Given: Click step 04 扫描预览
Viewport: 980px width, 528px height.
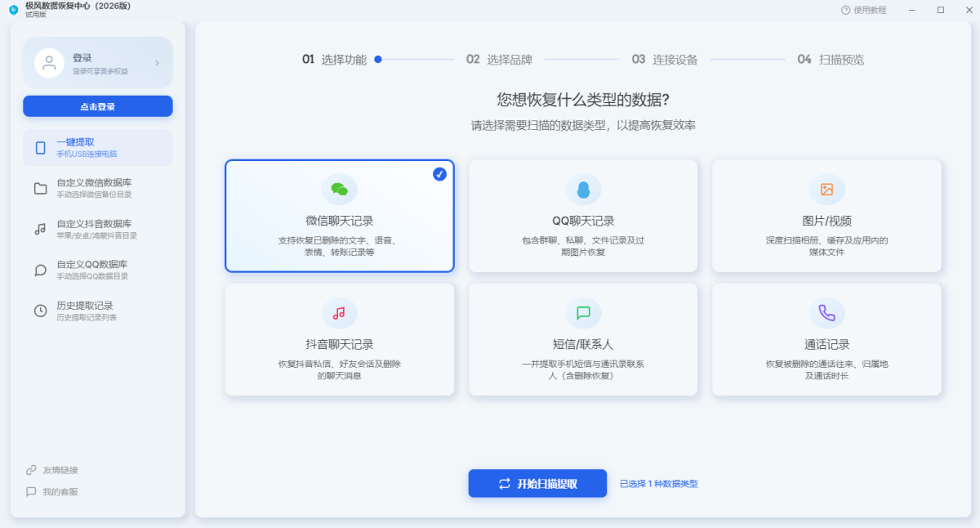Looking at the screenshot, I should pyautogui.click(x=831, y=60).
